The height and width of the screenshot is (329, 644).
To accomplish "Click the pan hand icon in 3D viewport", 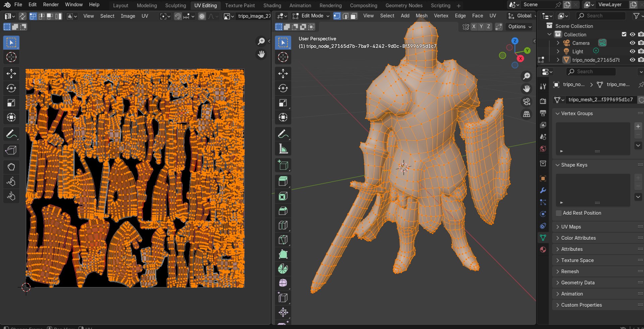I will [527, 89].
